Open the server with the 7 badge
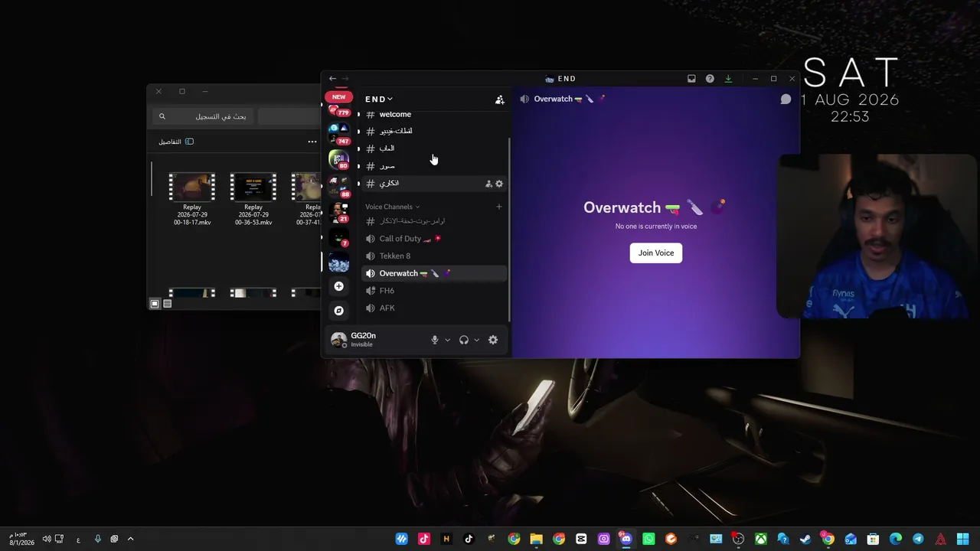Viewport: 980px width, 551px height. coord(338,237)
